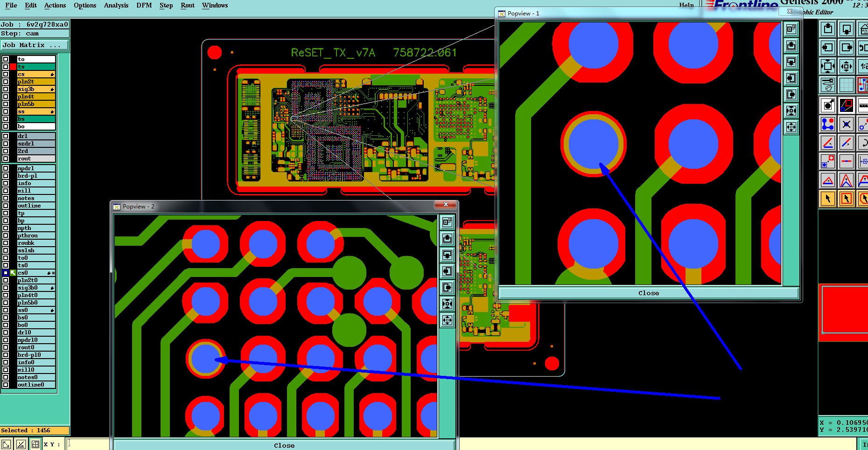Select the blue connected dots net tool
Viewport: 868px width, 450px height.
coord(828,124)
